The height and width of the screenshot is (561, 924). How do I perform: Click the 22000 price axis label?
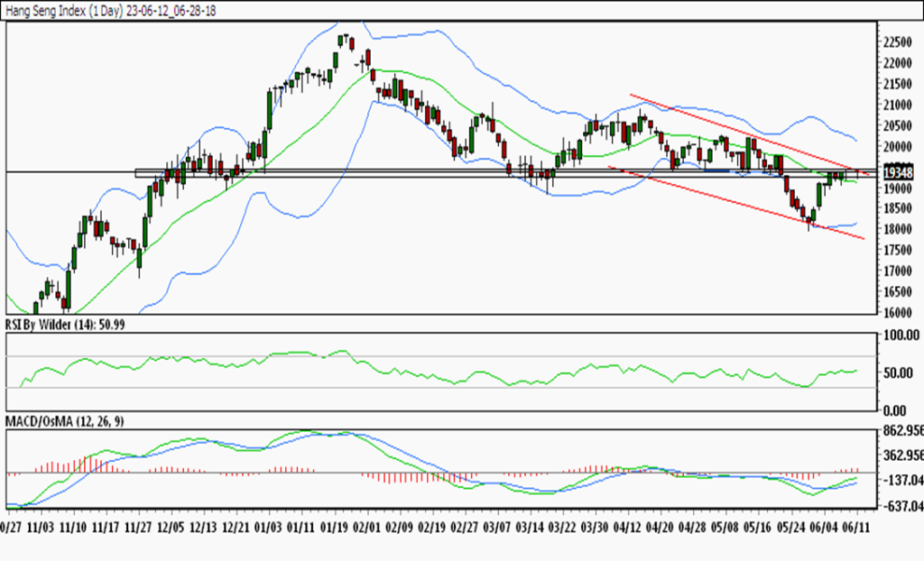click(x=898, y=63)
